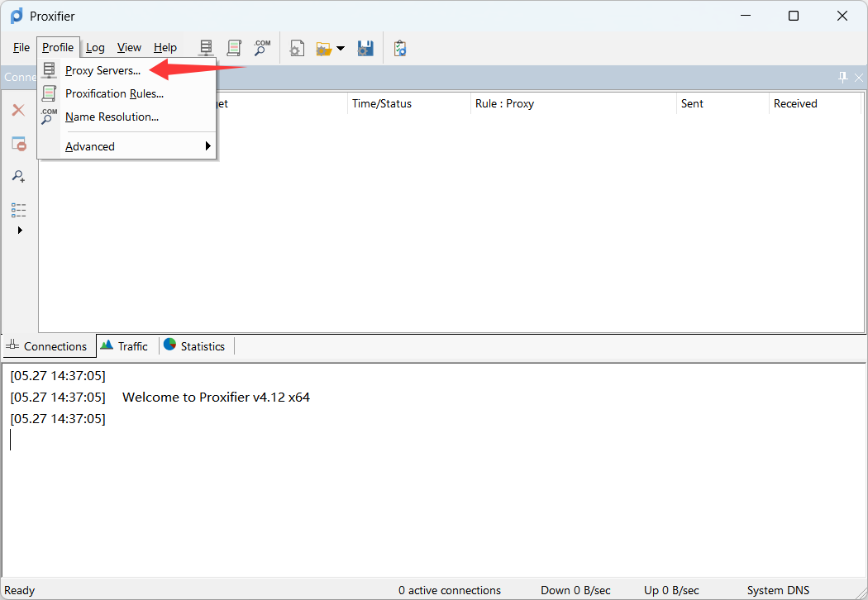
Task: Click the clipboard checker toolbar icon
Action: [x=400, y=48]
